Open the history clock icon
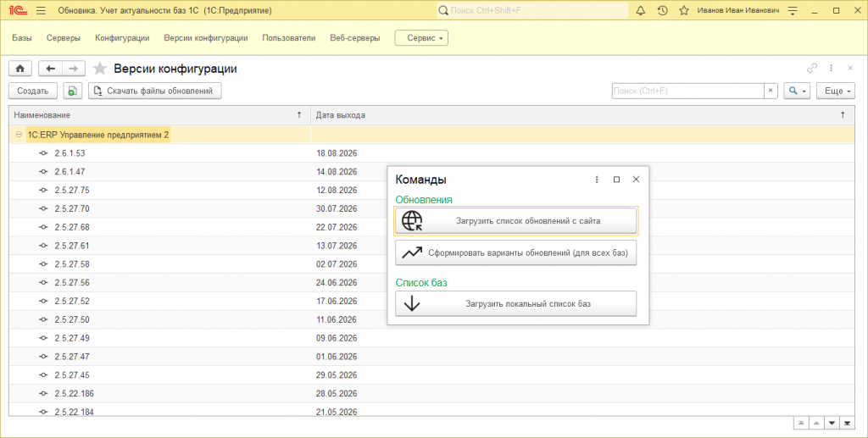 (x=662, y=10)
